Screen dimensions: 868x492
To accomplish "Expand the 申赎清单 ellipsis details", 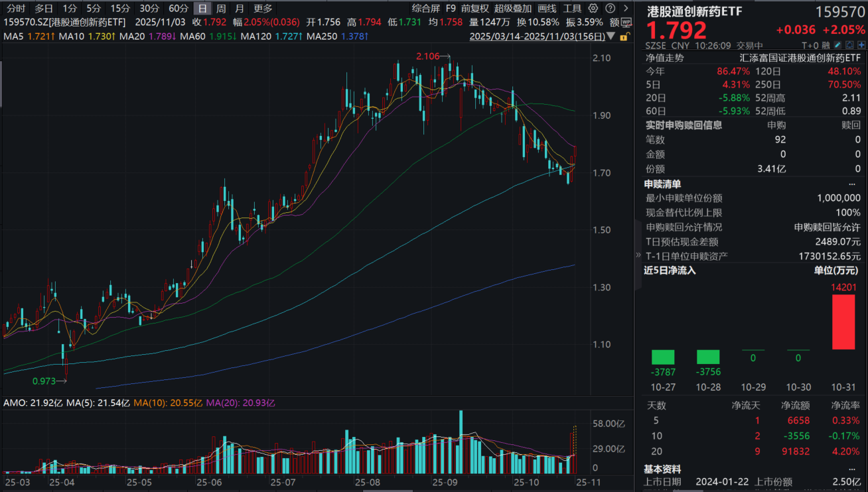I will pyautogui.click(x=853, y=184).
